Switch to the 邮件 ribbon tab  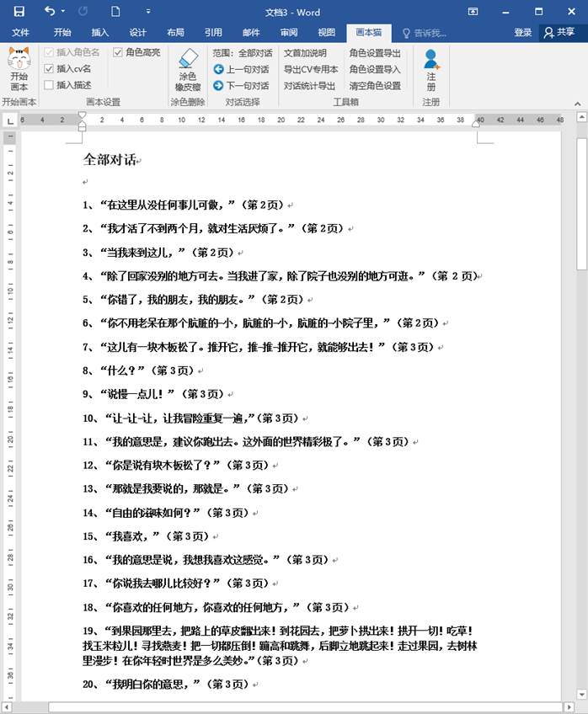tap(251, 32)
